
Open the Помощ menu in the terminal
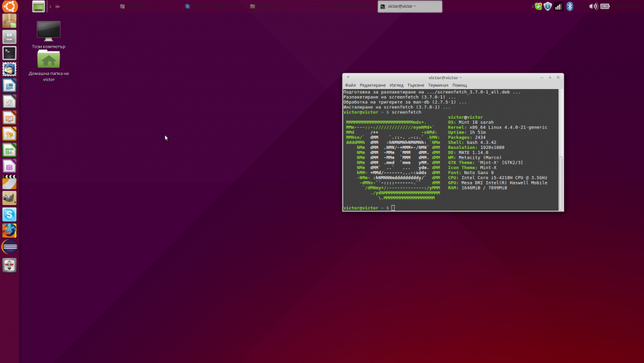pyautogui.click(x=460, y=85)
